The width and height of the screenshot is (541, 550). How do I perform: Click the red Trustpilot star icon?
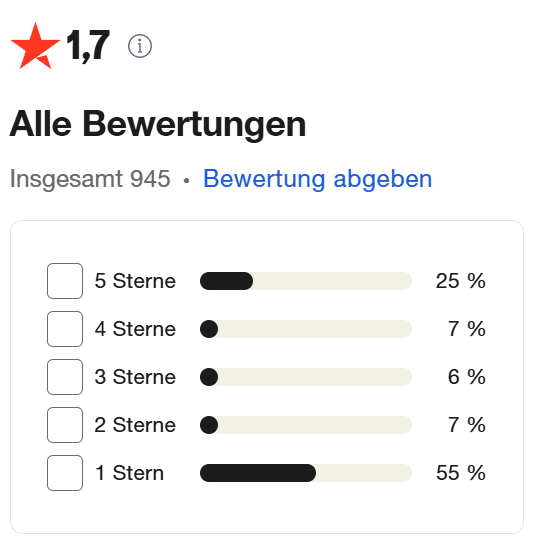(x=35, y=46)
